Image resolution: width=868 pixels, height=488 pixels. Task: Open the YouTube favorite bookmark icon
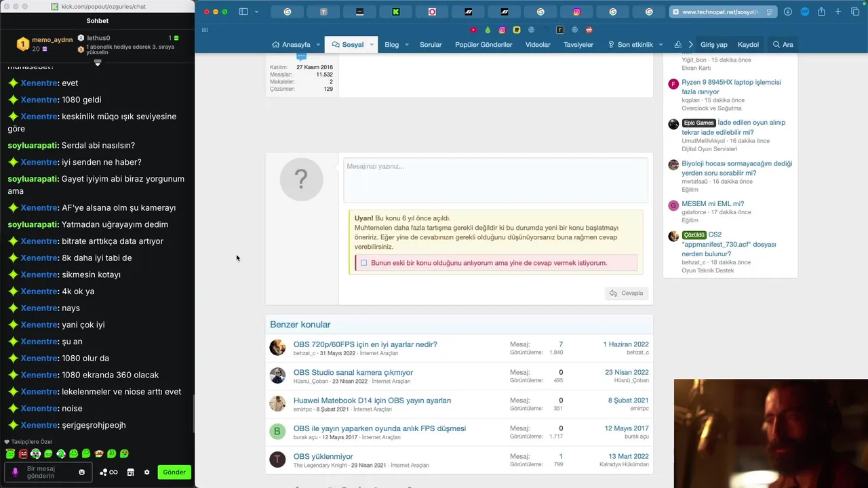pyautogui.click(x=473, y=30)
